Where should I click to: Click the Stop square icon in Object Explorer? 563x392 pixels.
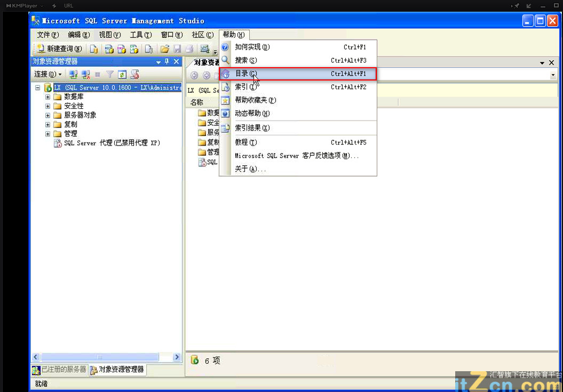98,75
